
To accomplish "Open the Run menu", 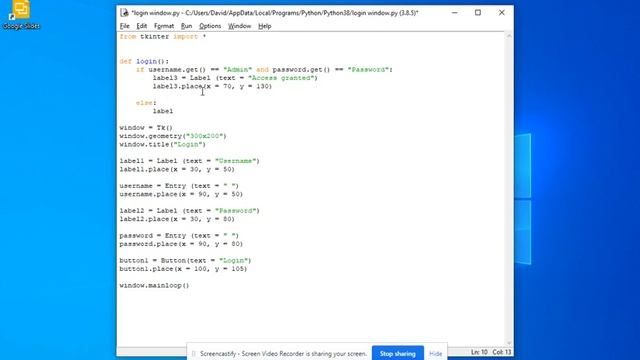I will pos(186,26).
